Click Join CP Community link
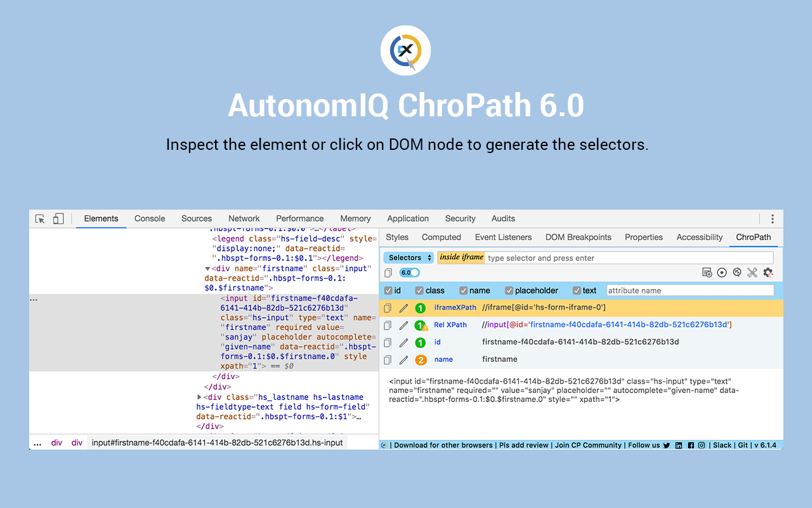Screen dimensions: 812x508 point(588,445)
